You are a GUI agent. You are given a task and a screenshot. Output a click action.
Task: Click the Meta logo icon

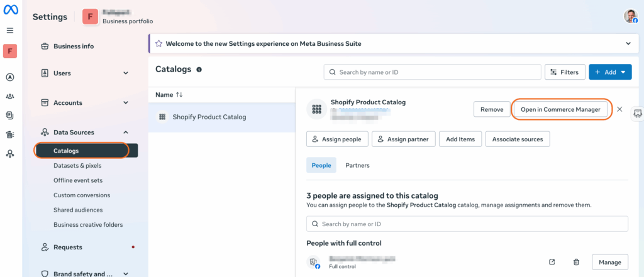[x=10, y=11]
